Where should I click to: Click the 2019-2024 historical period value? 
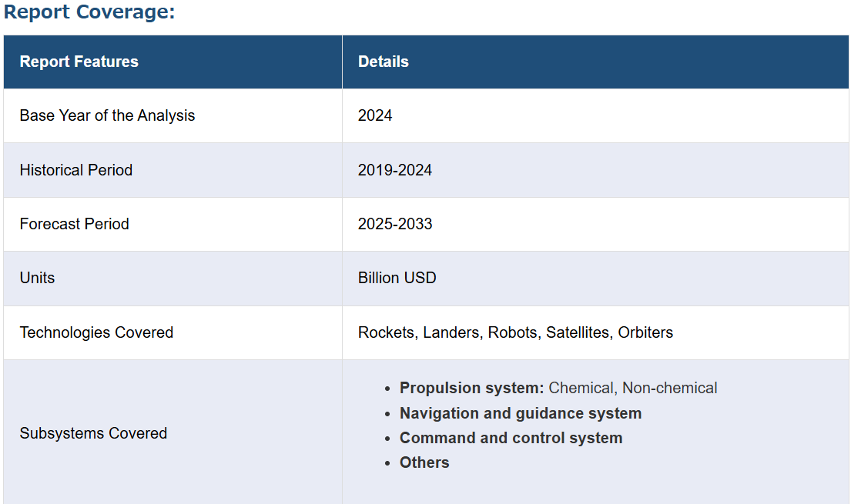tap(394, 170)
